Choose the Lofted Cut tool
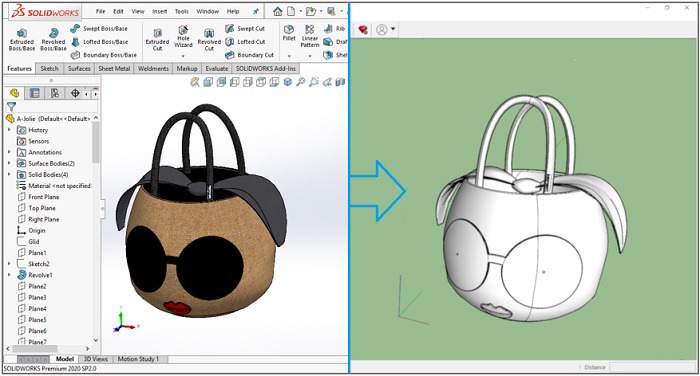Viewport: 700px width, 376px height. tap(245, 42)
